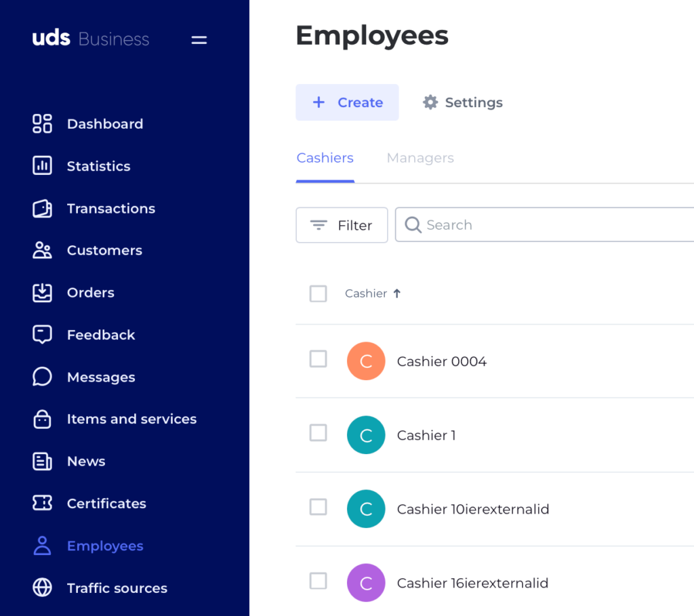Toggle the hamburger menu icon
The width and height of the screenshot is (694, 616).
point(199,40)
